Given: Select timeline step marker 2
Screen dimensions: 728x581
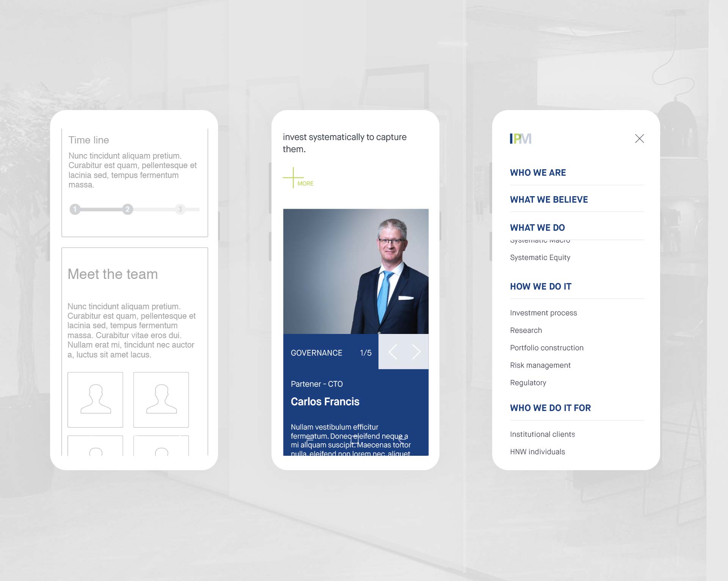Looking at the screenshot, I should [x=127, y=208].
